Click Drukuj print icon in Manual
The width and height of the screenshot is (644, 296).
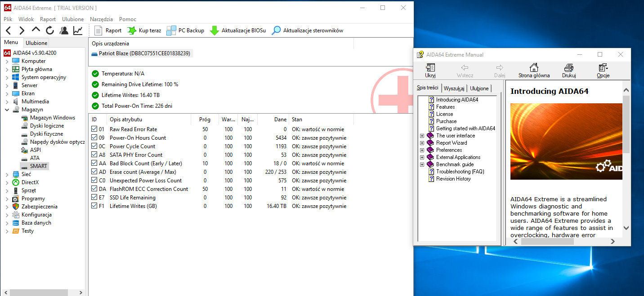coord(569,71)
